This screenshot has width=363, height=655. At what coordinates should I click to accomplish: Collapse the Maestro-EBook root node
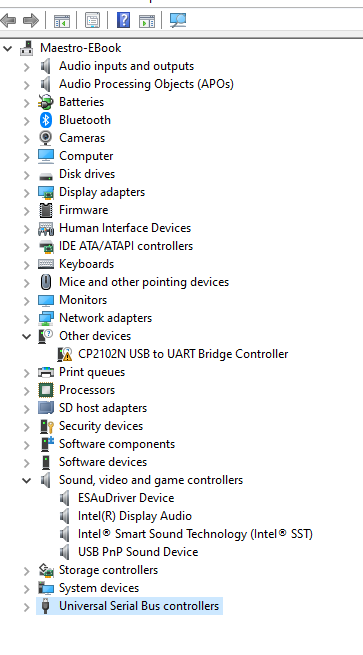(x=8, y=48)
